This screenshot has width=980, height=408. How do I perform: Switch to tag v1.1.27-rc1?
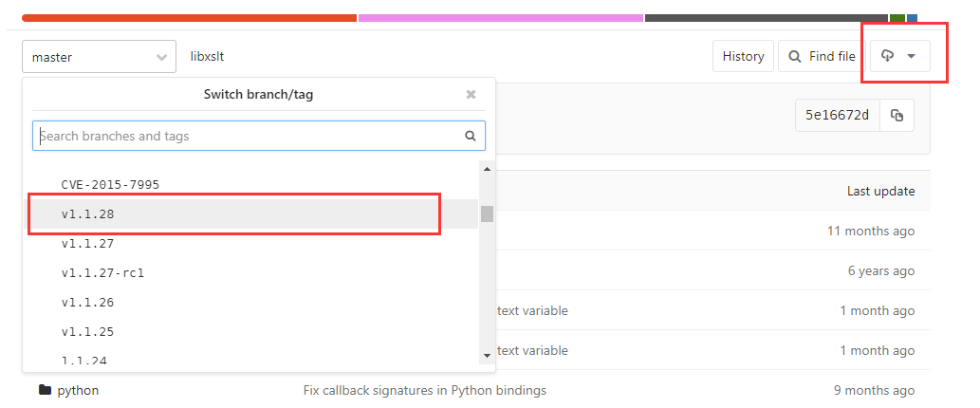pos(102,273)
